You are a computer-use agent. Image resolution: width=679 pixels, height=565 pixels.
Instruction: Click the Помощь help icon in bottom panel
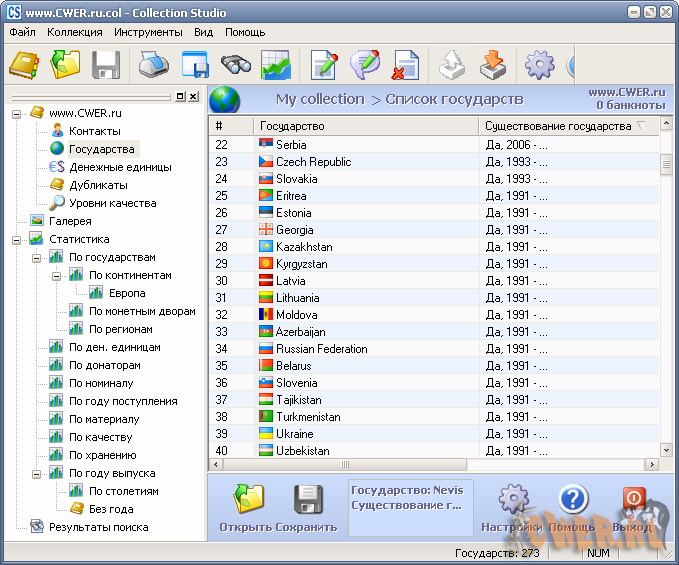573,500
